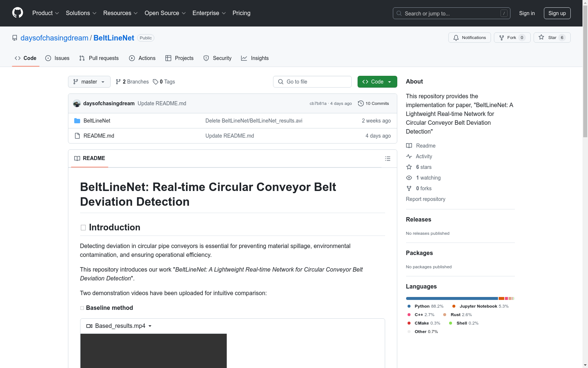Click the Report repository link
This screenshot has height=368, width=588.
coord(426,199)
